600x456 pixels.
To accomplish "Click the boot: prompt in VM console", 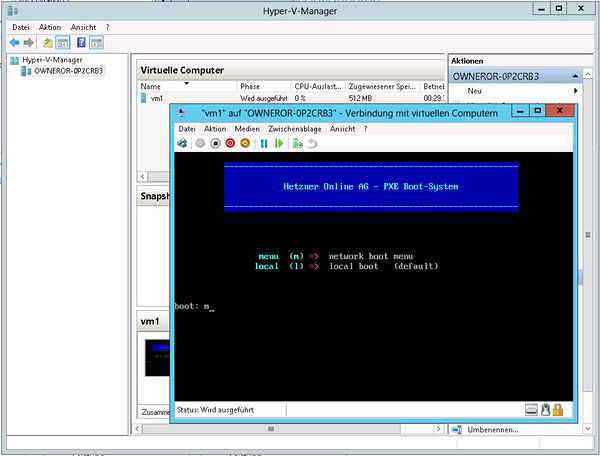I will click(194, 306).
